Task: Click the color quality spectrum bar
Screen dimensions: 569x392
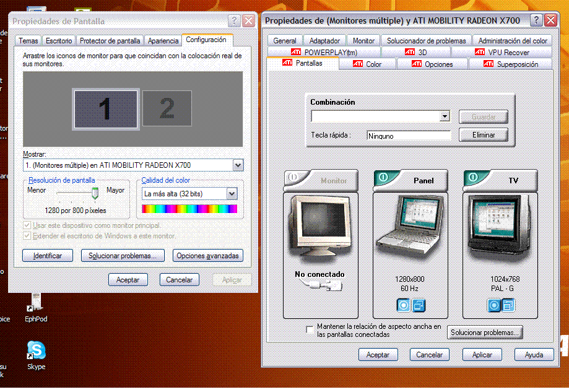Action: coord(189,209)
